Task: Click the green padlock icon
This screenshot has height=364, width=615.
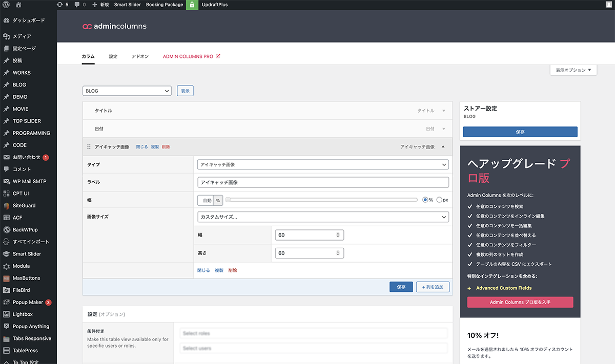Action: coord(192,5)
